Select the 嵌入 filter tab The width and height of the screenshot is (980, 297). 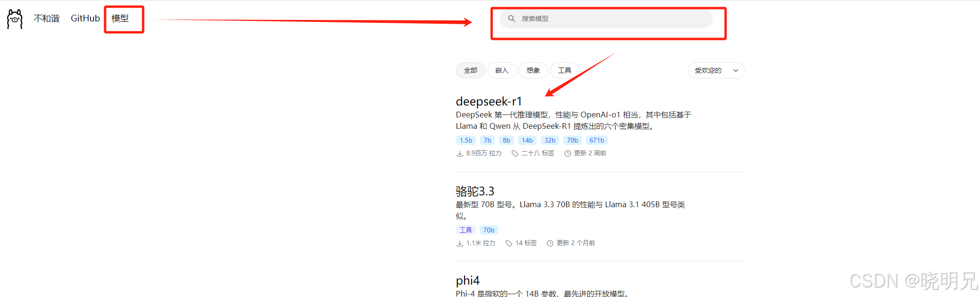point(502,70)
